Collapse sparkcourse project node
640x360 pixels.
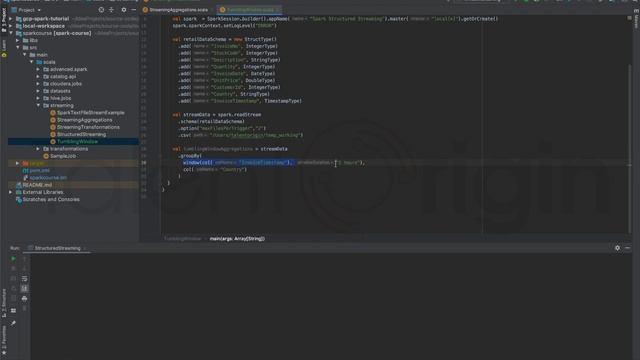(11, 33)
